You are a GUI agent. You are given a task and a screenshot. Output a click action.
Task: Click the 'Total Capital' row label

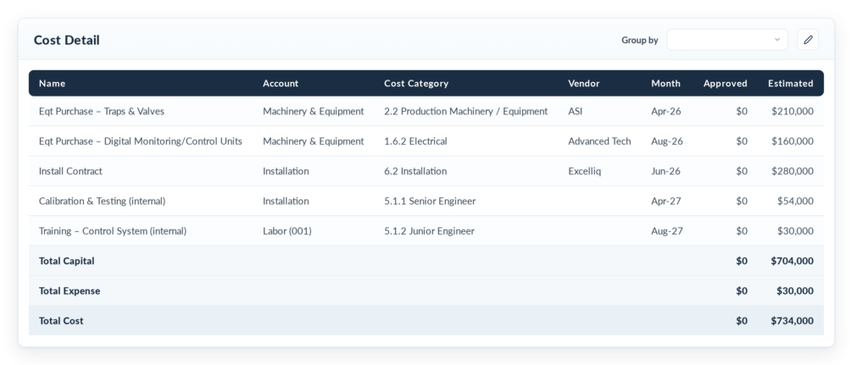click(x=66, y=261)
